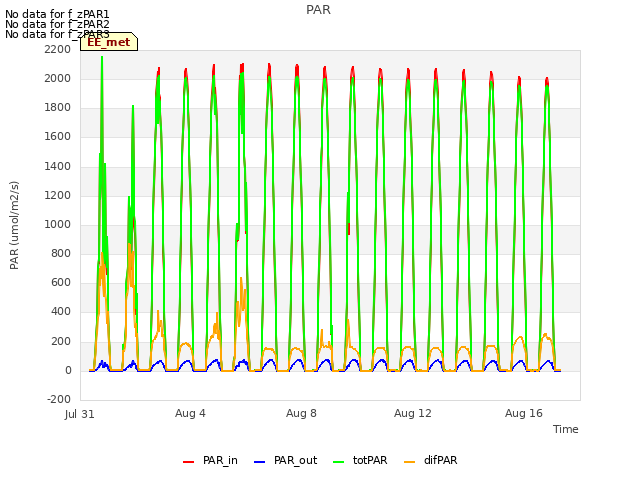Click the EE_met annotation box
The image size is (640, 480).
point(109,42)
